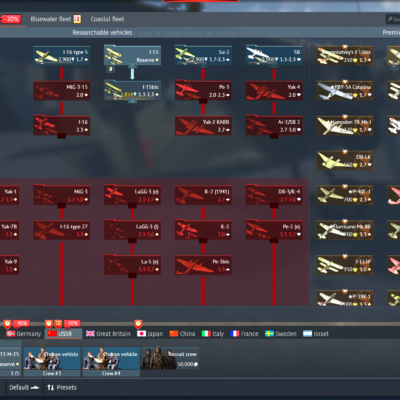Viewport: 400px width, 400px height.
Task: Select the locked I-16 type 27 card
Action: tap(62, 230)
